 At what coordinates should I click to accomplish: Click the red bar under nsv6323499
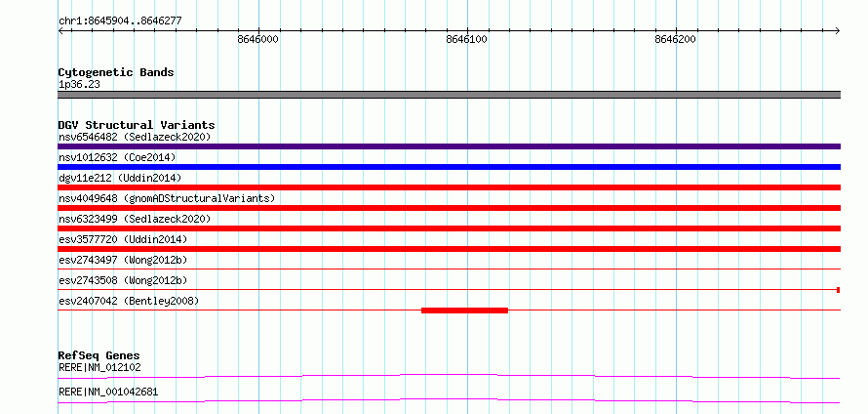(x=450, y=228)
